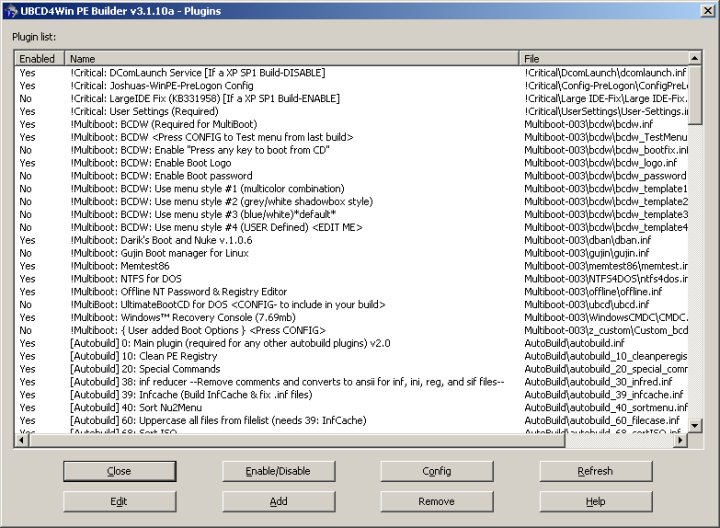Image resolution: width=720 pixels, height=528 pixels.
Task: Click file path offline\offline.inf
Action: tap(593, 291)
